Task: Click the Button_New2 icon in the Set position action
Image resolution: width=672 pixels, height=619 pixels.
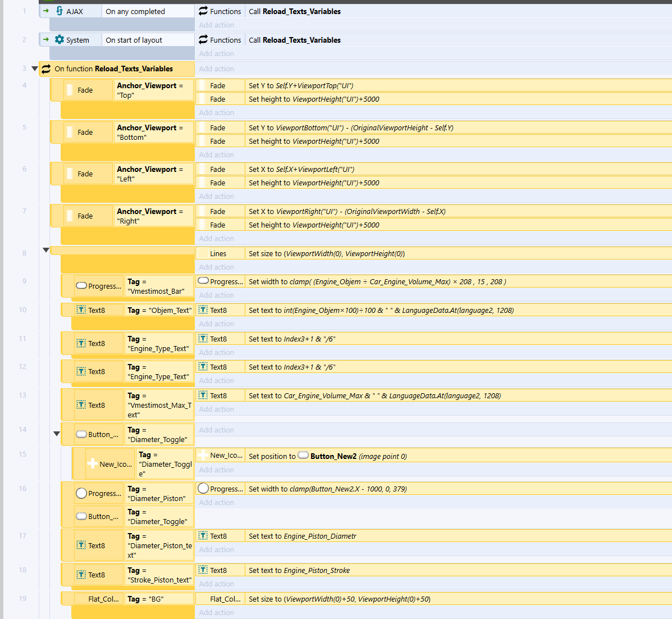Action: click(x=303, y=455)
